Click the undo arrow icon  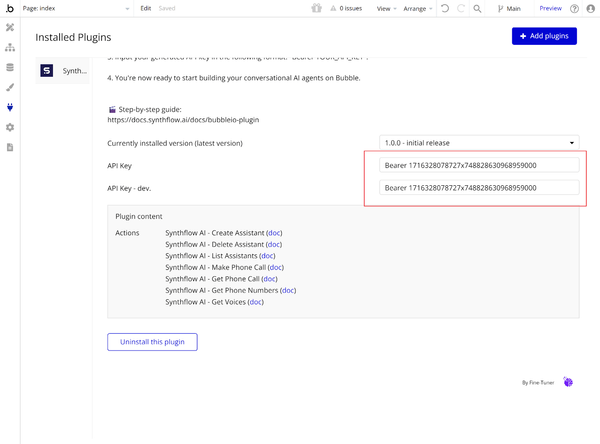(x=445, y=8)
